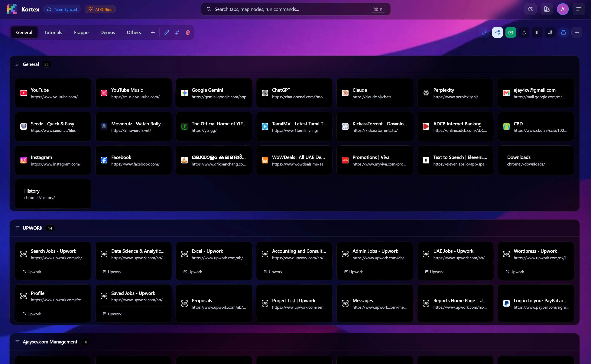Switch to the Tutorials tab
Screen dimensions: 591x364
(x=53, y=32)
